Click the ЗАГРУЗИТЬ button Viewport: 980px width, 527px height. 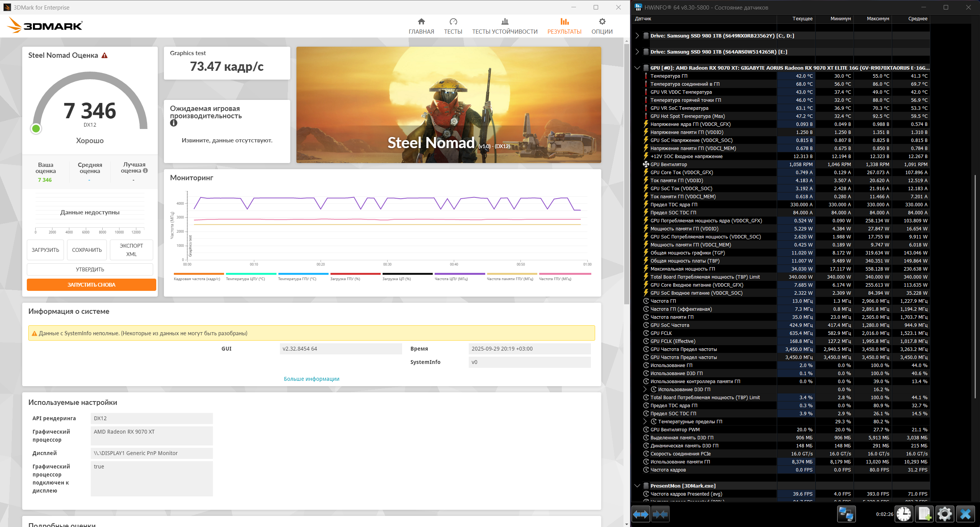[45, 250]
